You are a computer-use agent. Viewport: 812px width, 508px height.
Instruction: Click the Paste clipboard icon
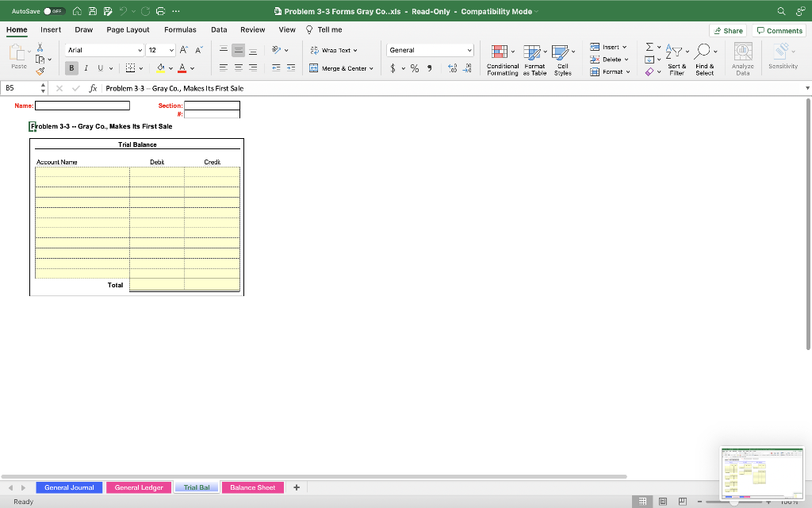17,52
